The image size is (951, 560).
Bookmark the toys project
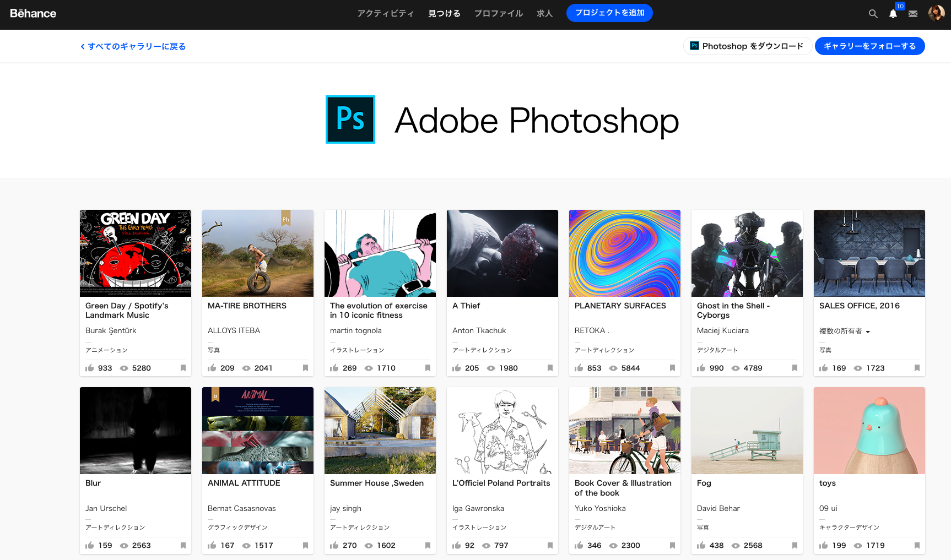tap(917, 545)
